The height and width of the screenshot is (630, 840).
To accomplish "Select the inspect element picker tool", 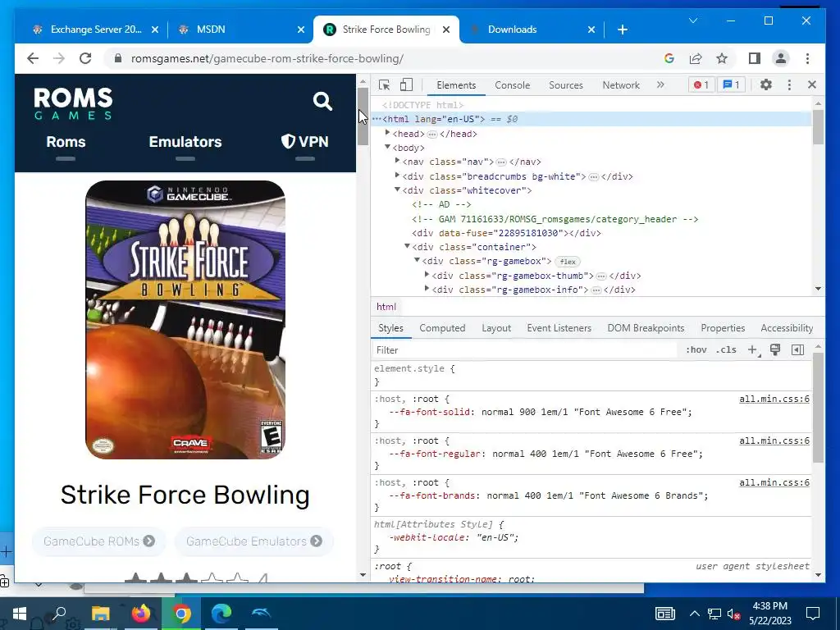I will (x=384, y=84).
